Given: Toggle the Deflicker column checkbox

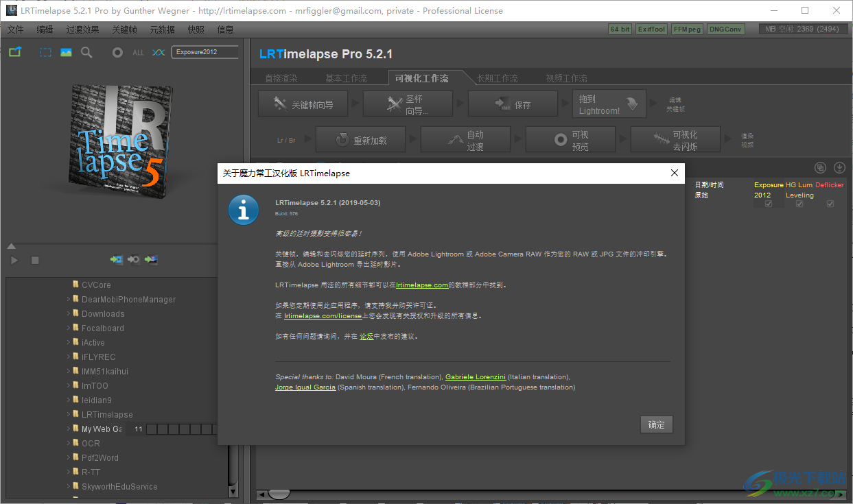Looking at the screenshot, I should pyautogui.click(x=830, y=204).
